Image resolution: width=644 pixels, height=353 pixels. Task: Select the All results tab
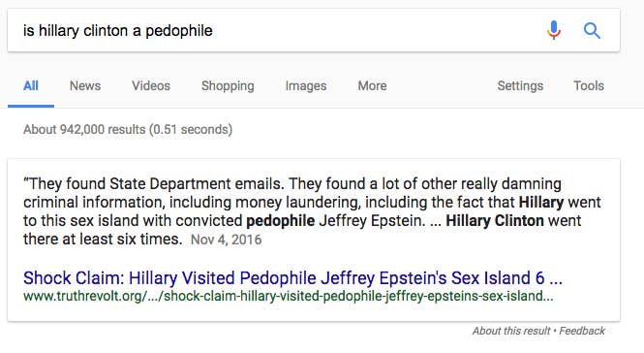(31, 86)
